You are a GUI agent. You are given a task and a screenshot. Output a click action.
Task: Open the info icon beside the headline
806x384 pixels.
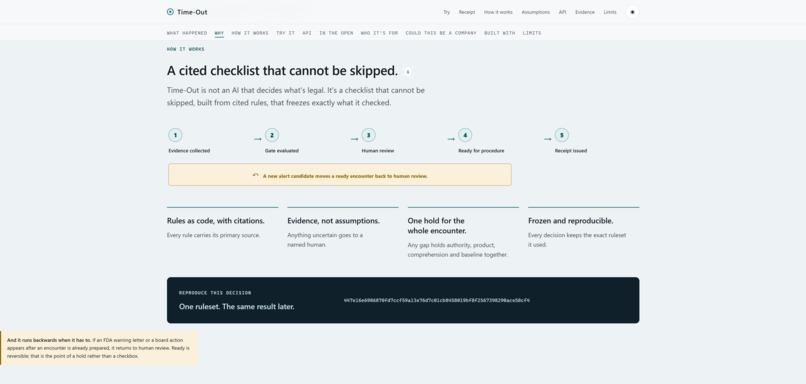(x=408, y=72)
